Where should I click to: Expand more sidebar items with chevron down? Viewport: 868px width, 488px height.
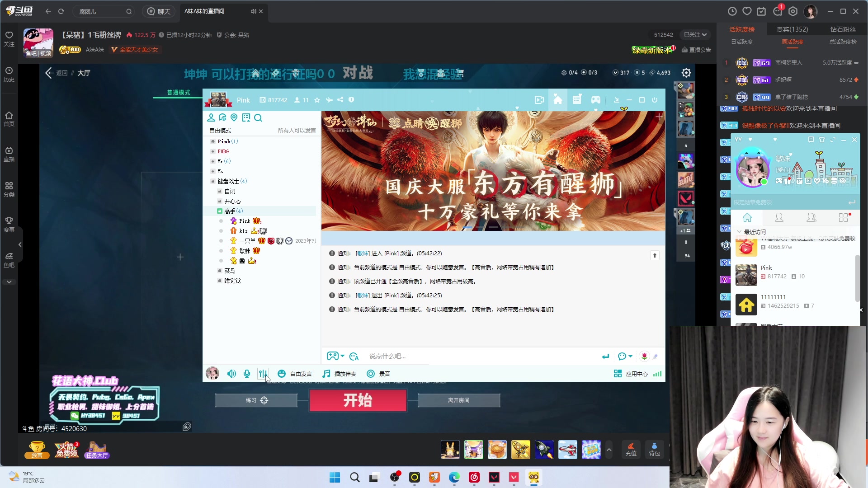point(9,282)
